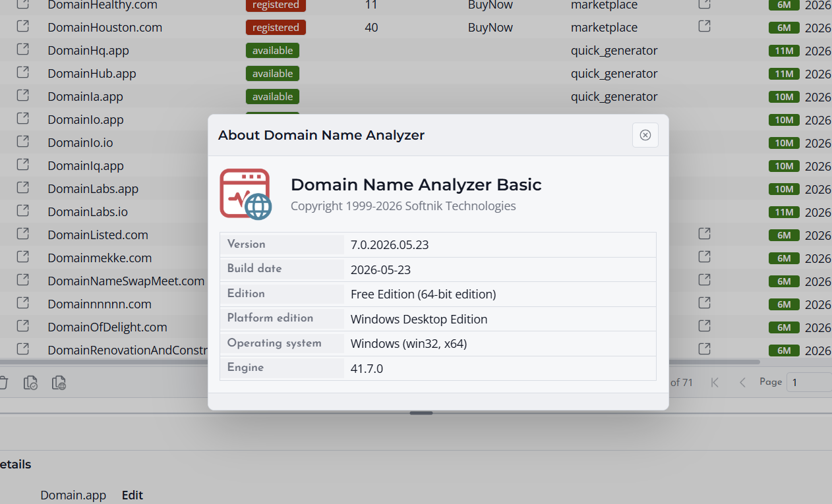Click 11M age badge in DomainHub.app row

(784, 74)
